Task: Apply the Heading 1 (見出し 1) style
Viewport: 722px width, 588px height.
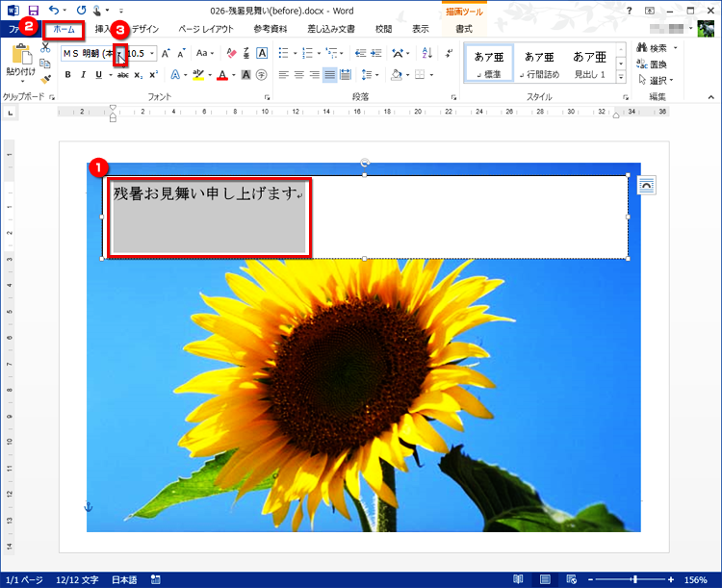Action: pos(590,64)
